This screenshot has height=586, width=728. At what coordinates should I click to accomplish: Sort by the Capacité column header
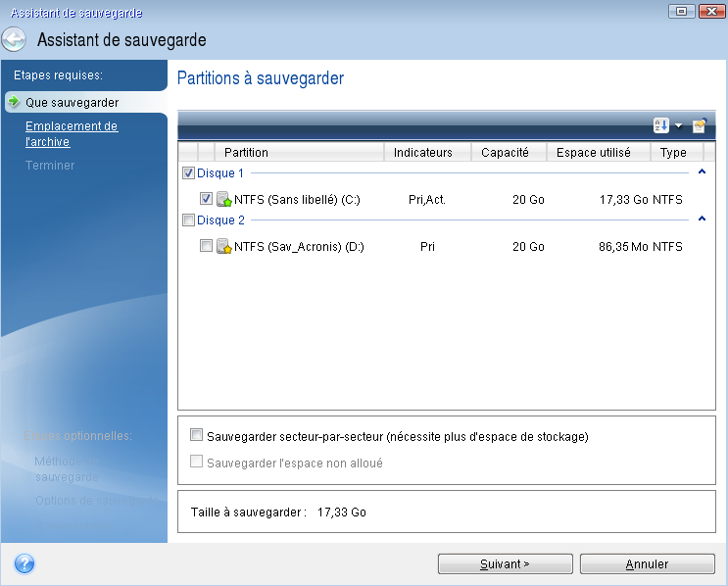point(509,152)
